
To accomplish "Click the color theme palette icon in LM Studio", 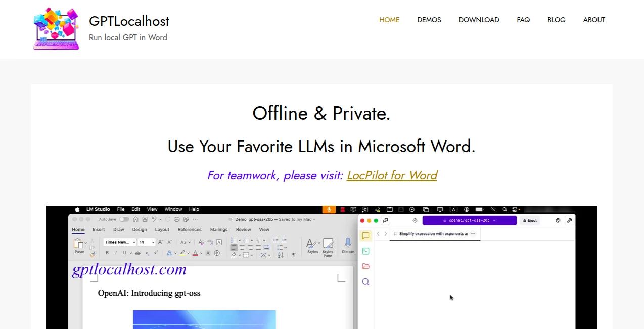I will pyautogui.click(x=558, y=220).
